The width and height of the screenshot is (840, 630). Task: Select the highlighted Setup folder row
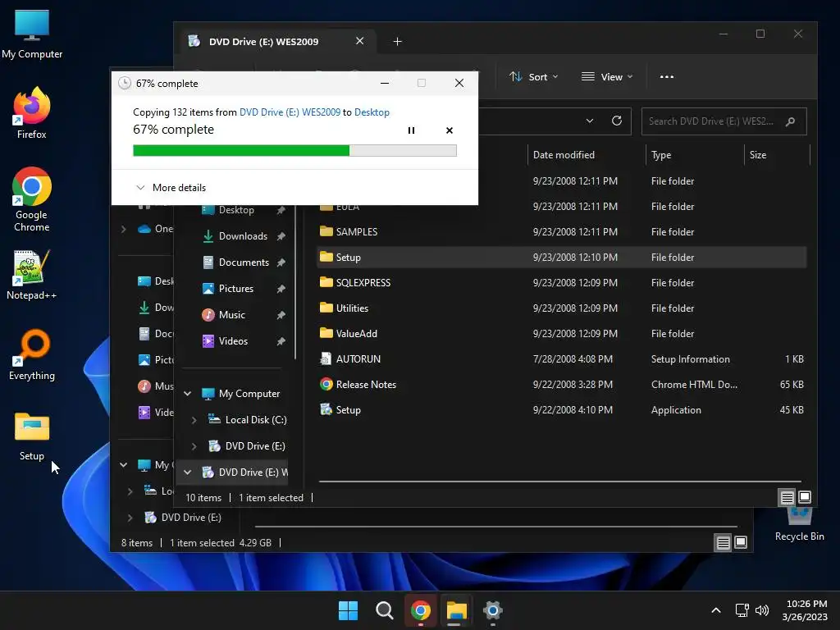[x=561, y=257]
